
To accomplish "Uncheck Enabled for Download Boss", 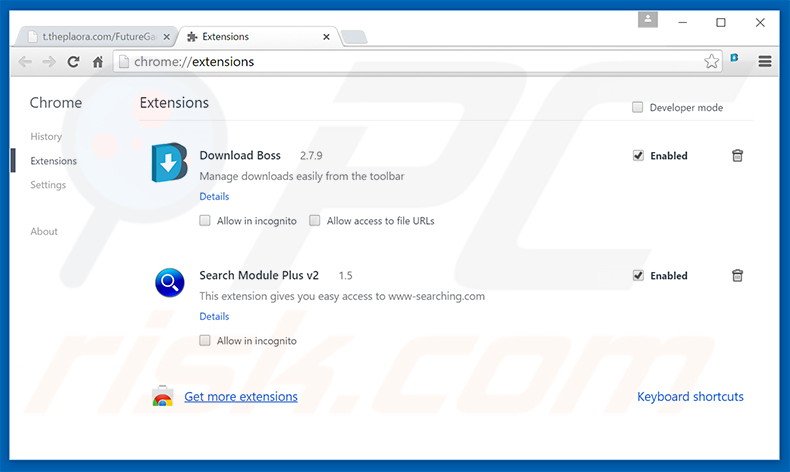I will [638, 156].
